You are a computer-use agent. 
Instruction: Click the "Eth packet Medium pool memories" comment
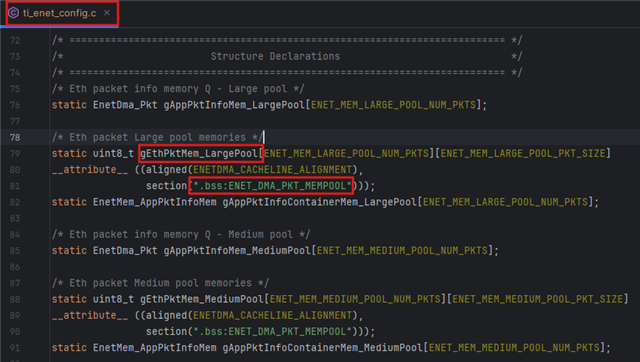(x=160, y=283)
